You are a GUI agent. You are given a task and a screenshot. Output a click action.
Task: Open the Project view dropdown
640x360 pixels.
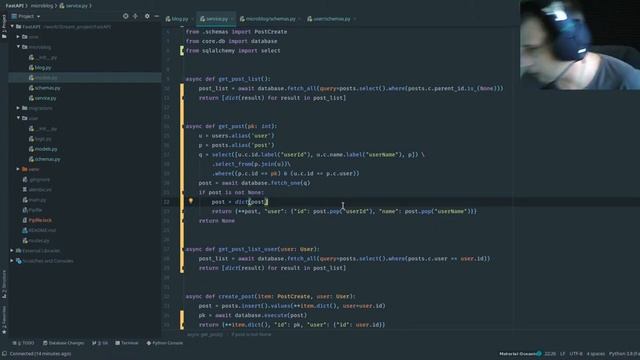tap(26, 16)
